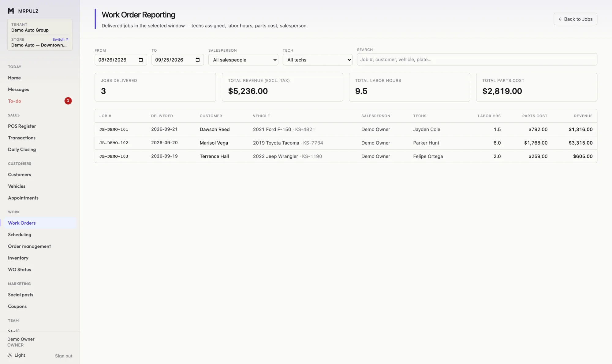The height and width of the screenshot is (364, 612).
Task: Click the Revenue column header
Action: tap(583, 116)
